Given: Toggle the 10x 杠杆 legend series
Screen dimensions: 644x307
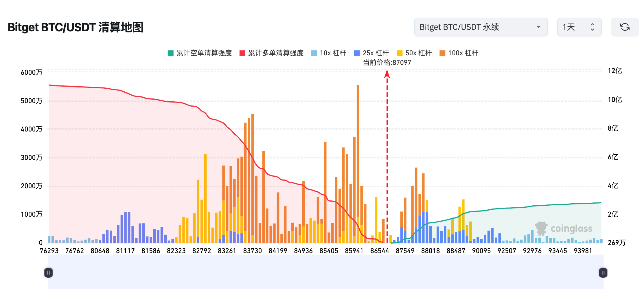Looking at the screenshot, I should pos(329,53).
